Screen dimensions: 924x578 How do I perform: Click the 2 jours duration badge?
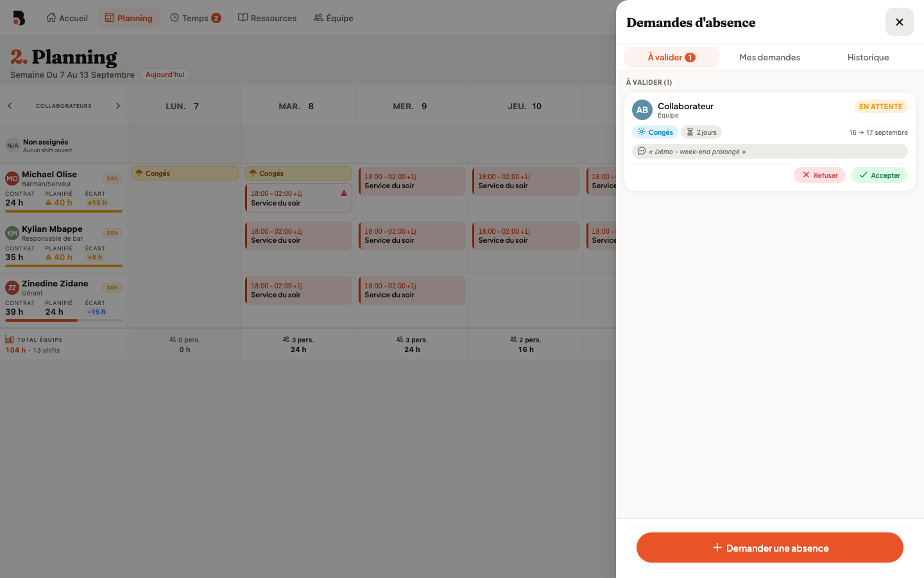[x=701, y=132]
